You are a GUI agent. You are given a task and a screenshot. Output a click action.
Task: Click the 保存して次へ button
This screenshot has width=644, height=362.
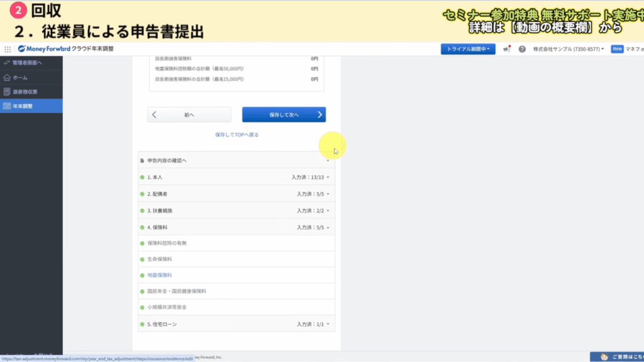(x=284, y=115)
